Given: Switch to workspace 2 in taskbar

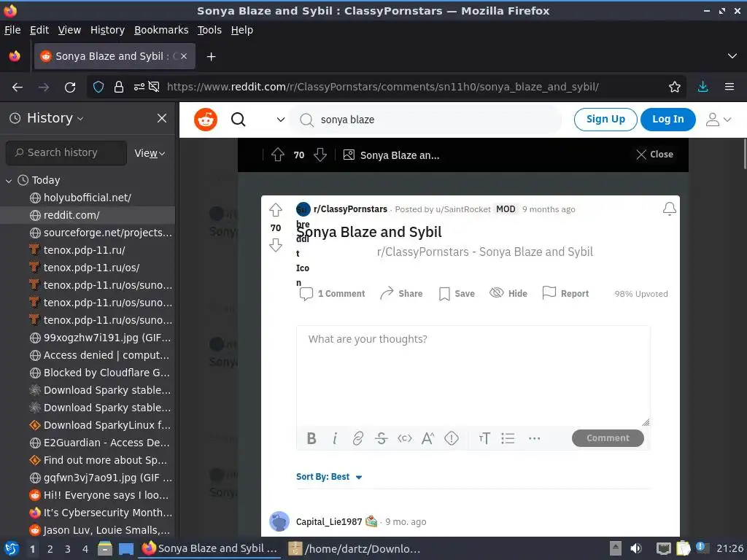Looking at the screenshot, I should click(50, 549).
